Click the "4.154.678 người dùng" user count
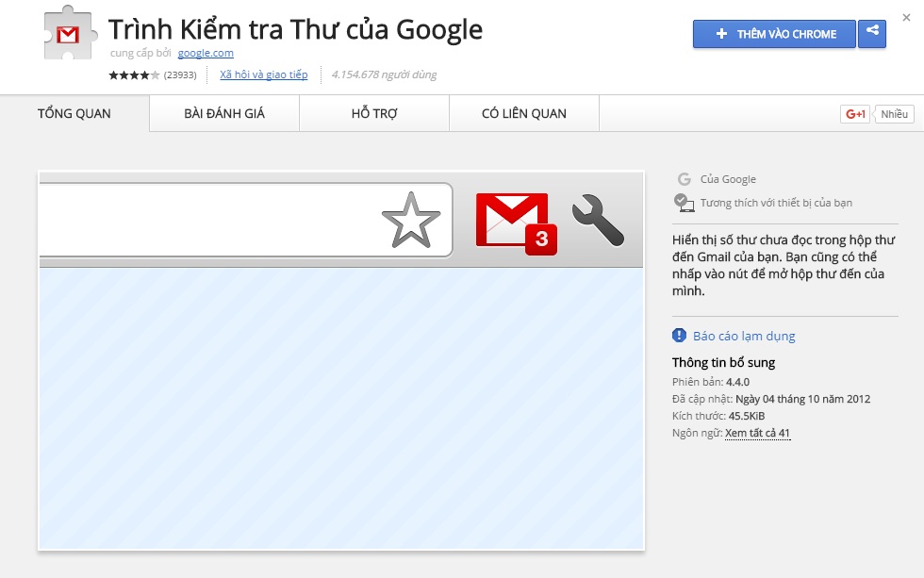The width and height of the screenshot is (924, 578). coord(384,74)
